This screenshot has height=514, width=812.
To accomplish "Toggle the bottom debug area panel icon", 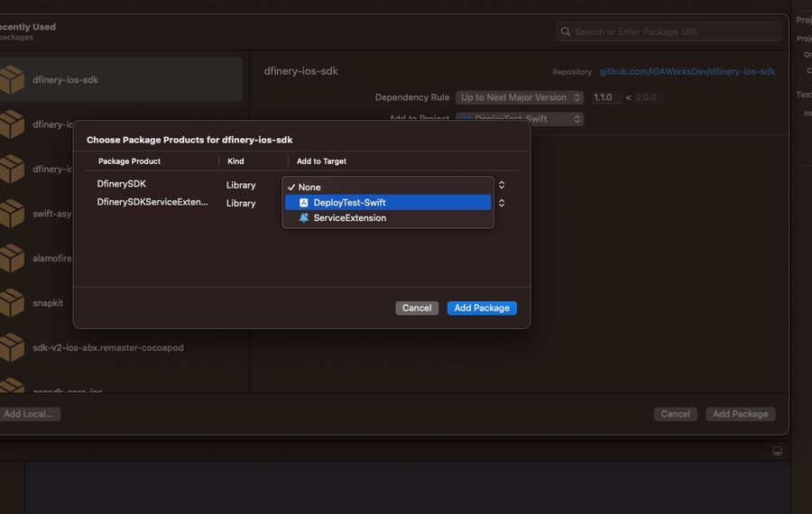I will tap(777, 451).
